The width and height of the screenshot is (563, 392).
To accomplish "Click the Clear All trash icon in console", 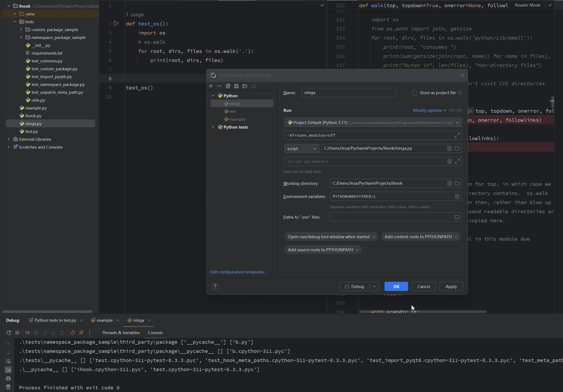I will coord(8,387).
